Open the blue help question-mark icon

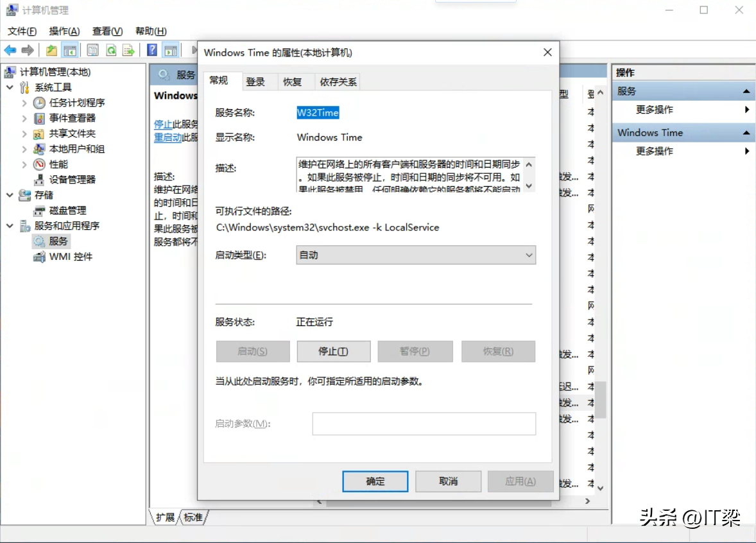tap(152, 50)
